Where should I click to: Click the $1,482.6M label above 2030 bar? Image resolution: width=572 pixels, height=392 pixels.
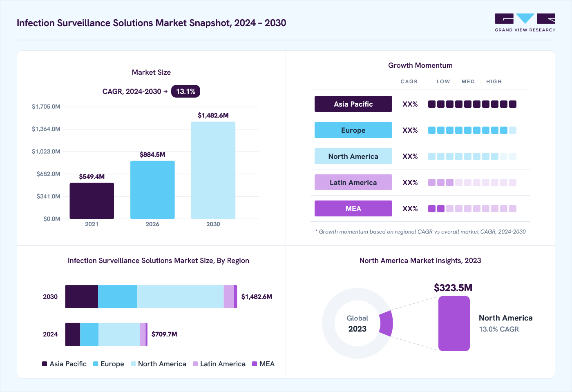point(213,116)
